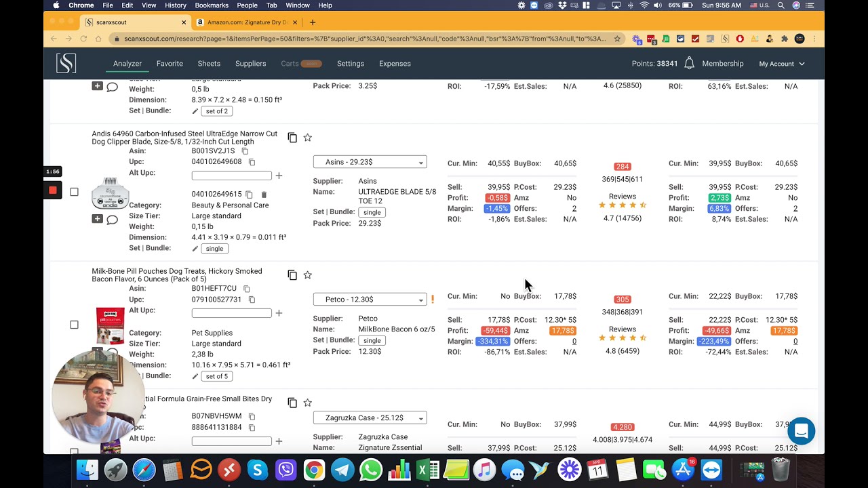Image resolution: width=868 pixels, height=488 pixels.
Task: Edit Set | Bundle for Andis blade
Action: click(x=195, y=249)
